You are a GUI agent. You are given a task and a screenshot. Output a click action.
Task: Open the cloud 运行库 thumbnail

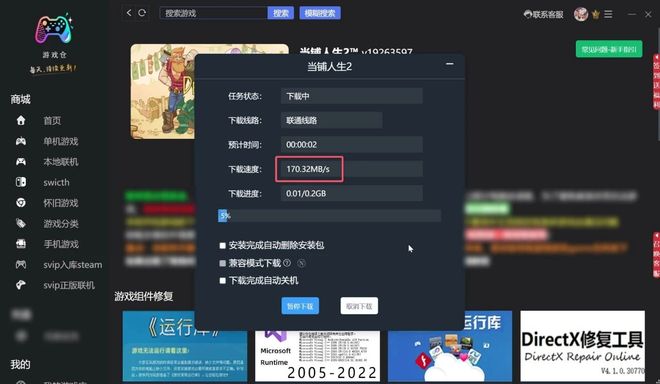click(x=450, y=347)
